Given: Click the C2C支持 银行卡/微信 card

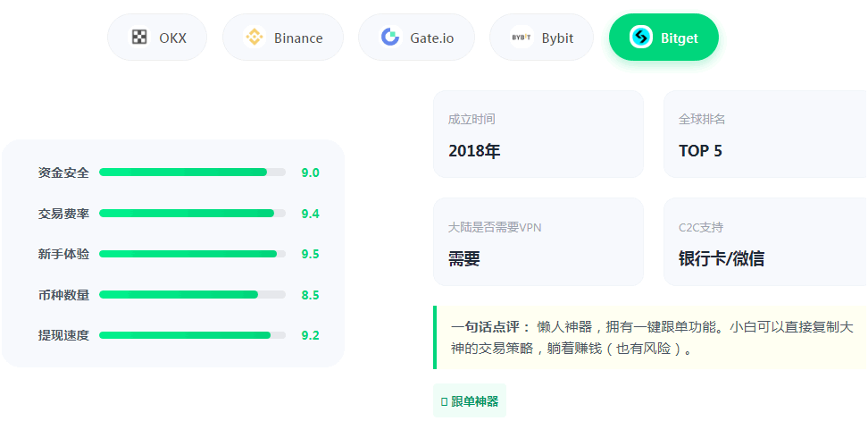Looking at the screenshot, I should (765, 241).
